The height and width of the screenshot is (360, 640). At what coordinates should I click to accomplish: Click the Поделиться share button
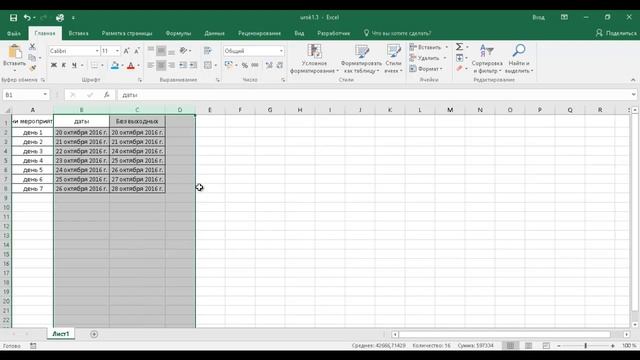(616, 33)
